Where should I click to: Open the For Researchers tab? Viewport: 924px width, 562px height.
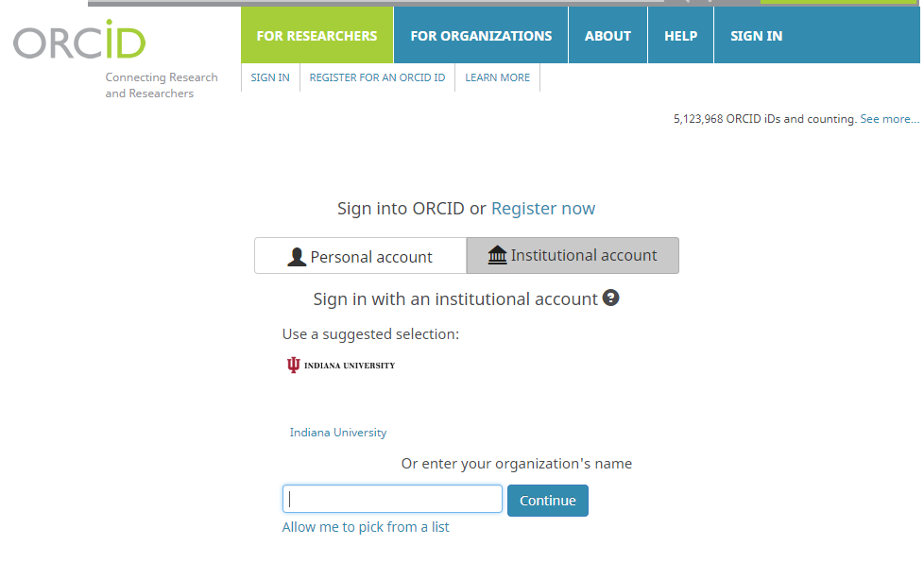point(317,36)
